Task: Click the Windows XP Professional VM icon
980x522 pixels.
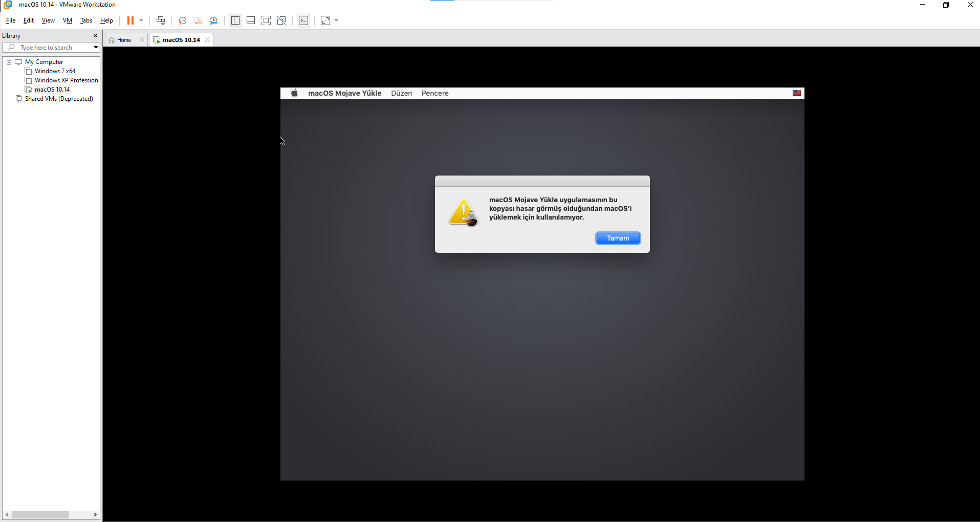Action: point(29,80)
